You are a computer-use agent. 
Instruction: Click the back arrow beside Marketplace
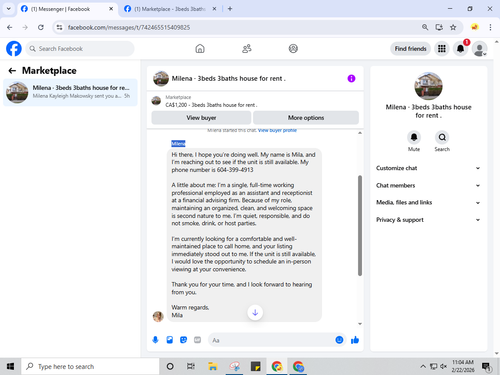tap(12, 70)
